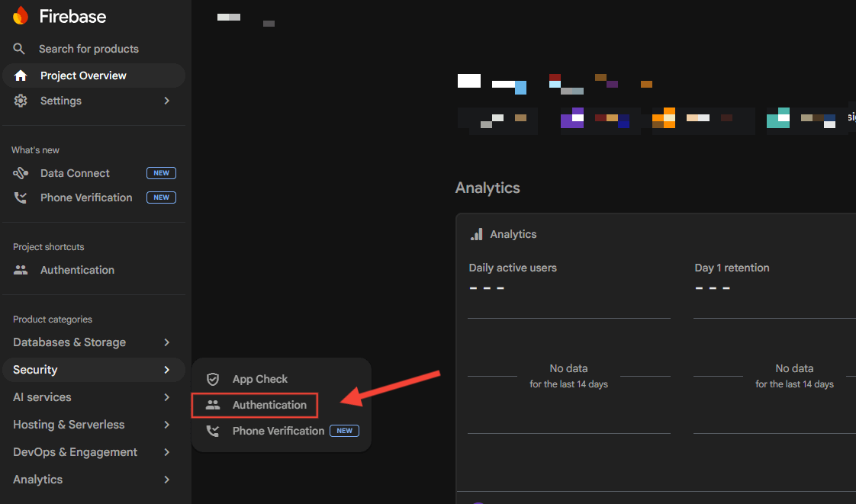Image resolution: width=856 pixels, height=504 pixels.
Task: Select App Check in Security submenu
Action: [x=260, y=379]
